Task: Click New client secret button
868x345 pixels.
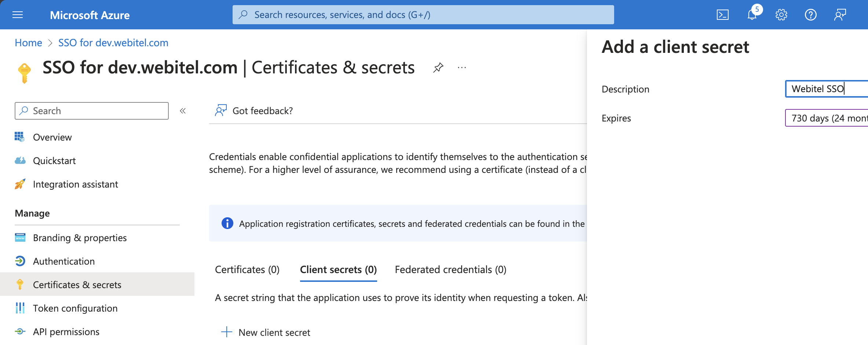Action: point(266,332)
